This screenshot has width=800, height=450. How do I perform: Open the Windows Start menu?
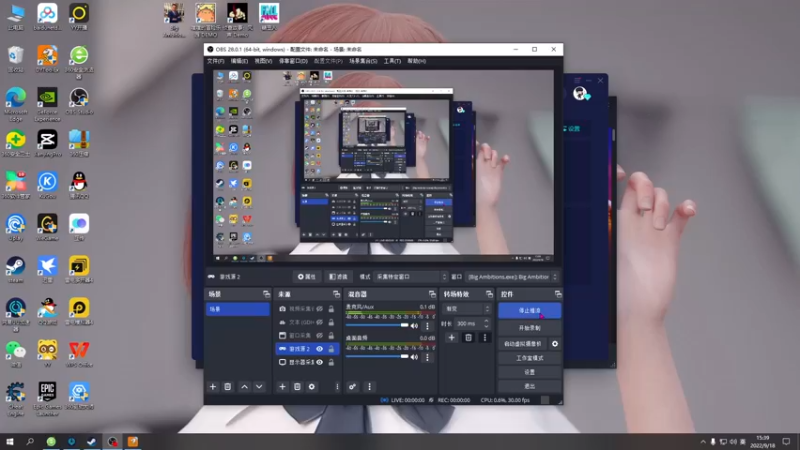[x=9, y=441]
